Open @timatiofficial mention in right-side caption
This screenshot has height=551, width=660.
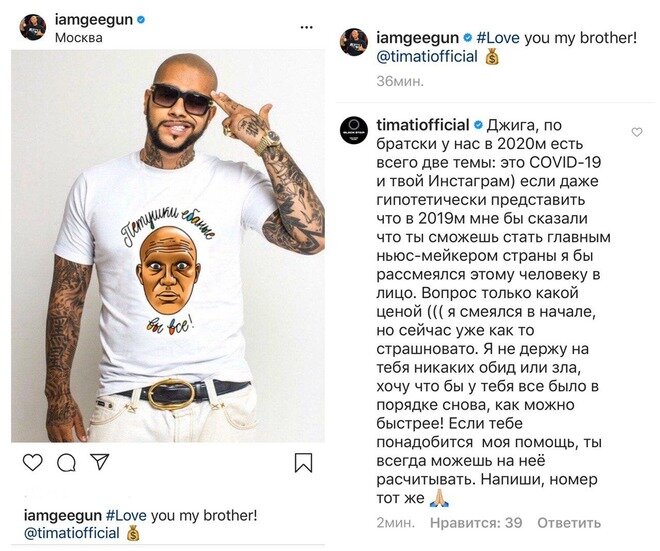pyautogui.click(x=427, y=56)
